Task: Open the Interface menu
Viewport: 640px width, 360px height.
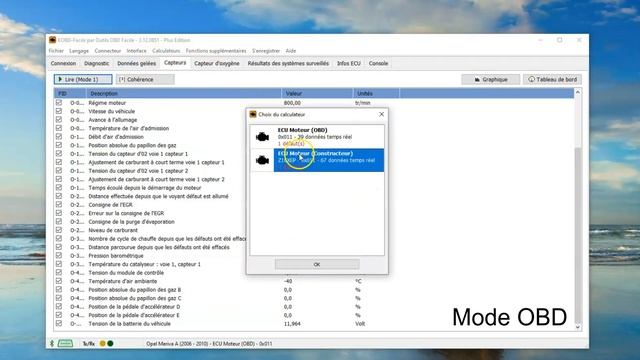Action: pyautogui.click(x=136, y=51)
